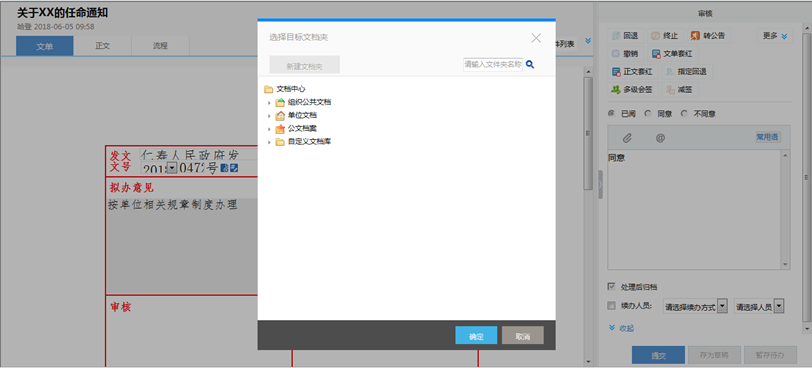The height and width of the screenshot is (368, 812).
Task: Expand the 自定义文档库 tree node arrow
Action: click(269, 142)
